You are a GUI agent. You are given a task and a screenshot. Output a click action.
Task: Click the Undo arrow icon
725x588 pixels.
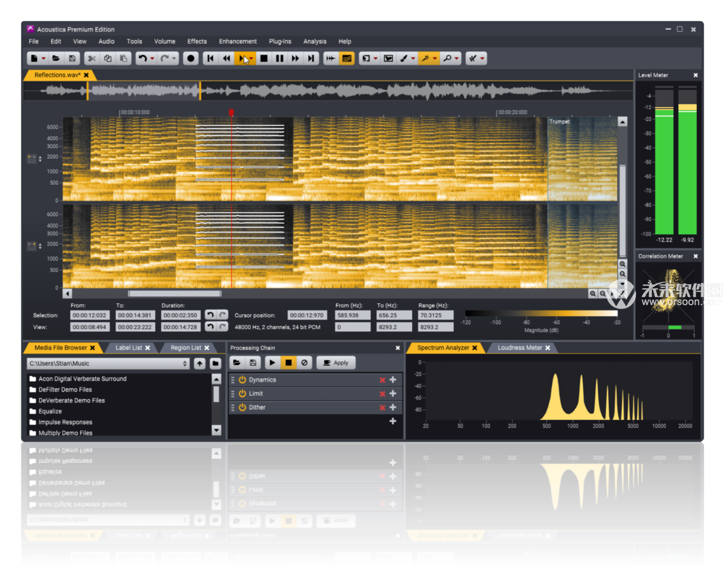(142, 58)
